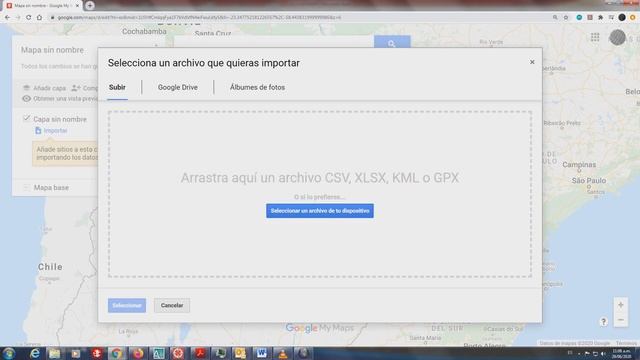Open Microsoft Word from taskbar
The image size is (640, 360).
262,353
